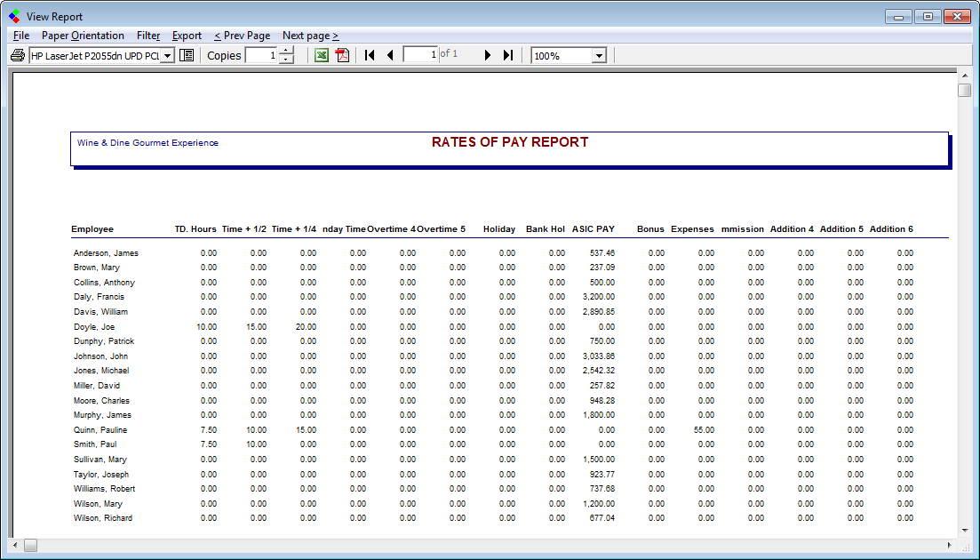Image resolution: width=980 pixels, height=560 pixels.
Task: Open printer properties icon beside printer list
Action: [x=187, y=55]
